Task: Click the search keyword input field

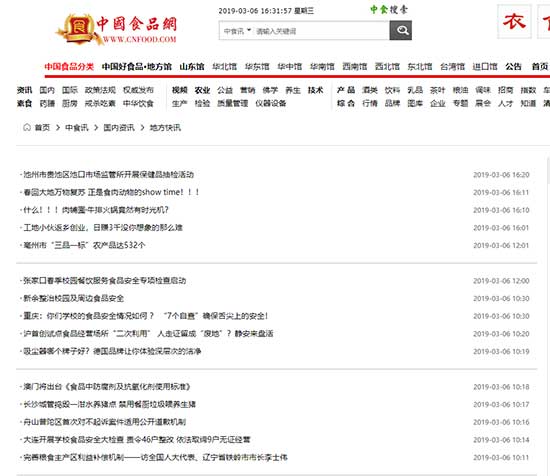Action: [x=321, y=31]
